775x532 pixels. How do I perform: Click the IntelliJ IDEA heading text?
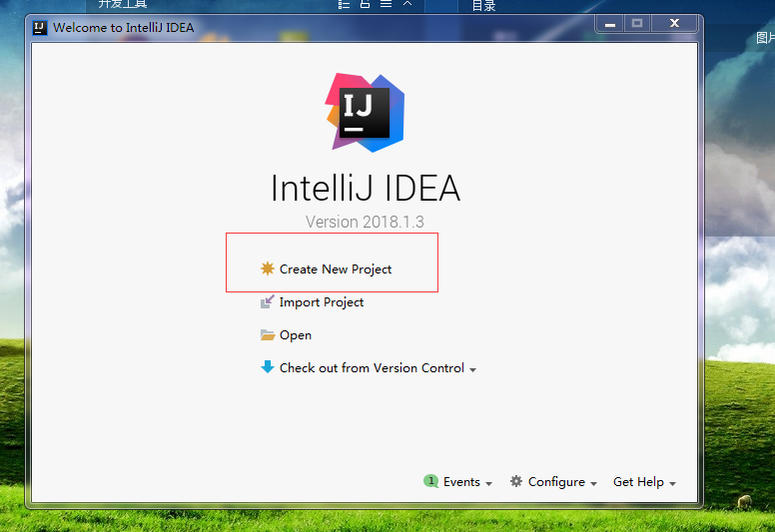pyautogui.click(x=366, y=189)
